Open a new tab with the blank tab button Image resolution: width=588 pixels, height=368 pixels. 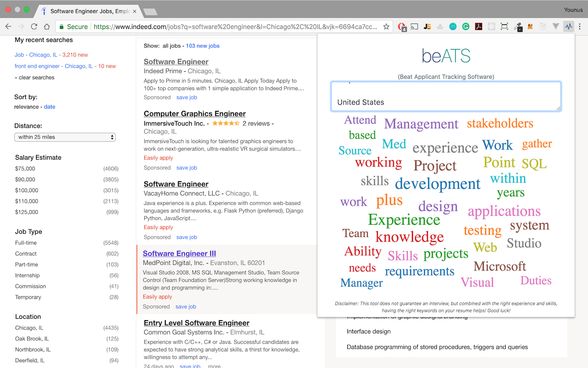click(150, 11)
